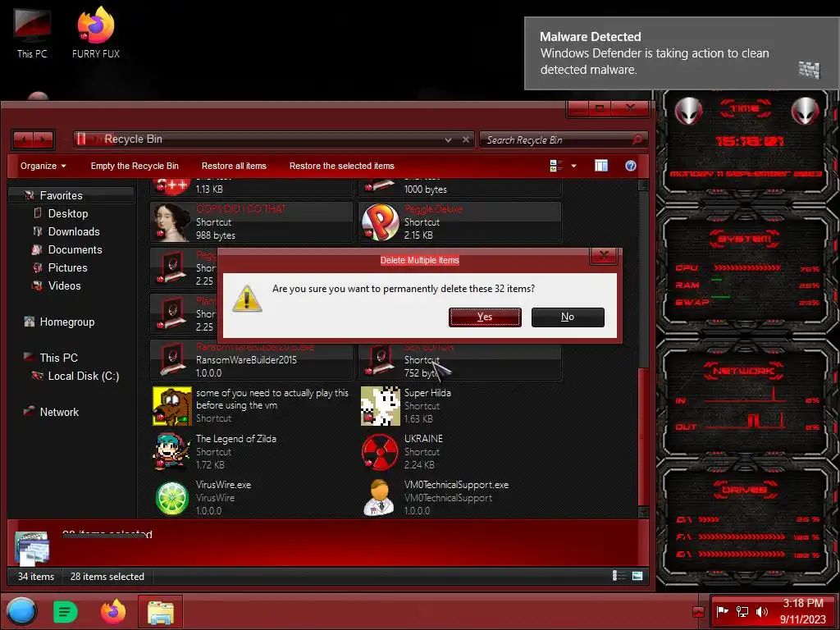840x630 pixels.
Task: Click the 'The Legend of Zilda' file name
Action: coord(235,439)
